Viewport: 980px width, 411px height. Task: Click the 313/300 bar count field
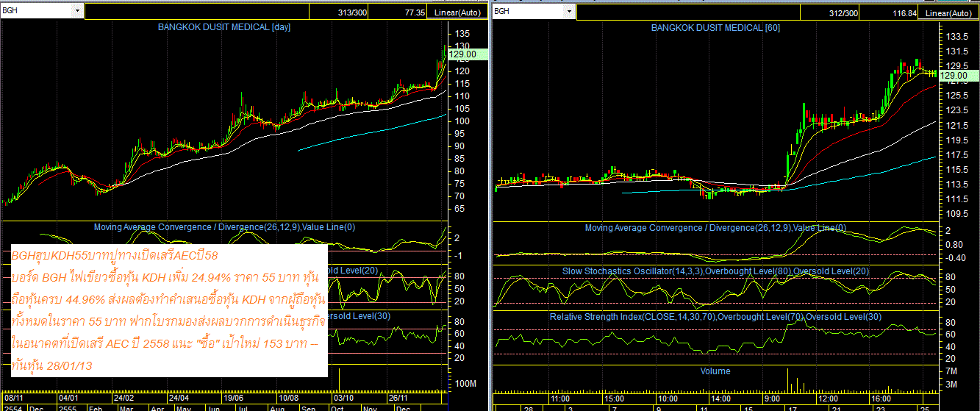click(339, 12)
